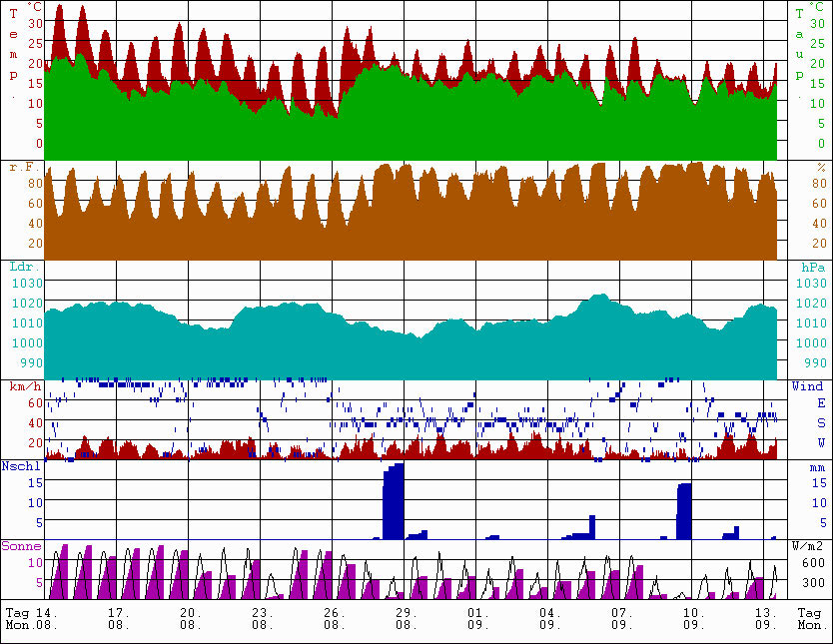Click the wind speed axis value '60'
This screenshot has width=833, height=644.
pos(35,403)
